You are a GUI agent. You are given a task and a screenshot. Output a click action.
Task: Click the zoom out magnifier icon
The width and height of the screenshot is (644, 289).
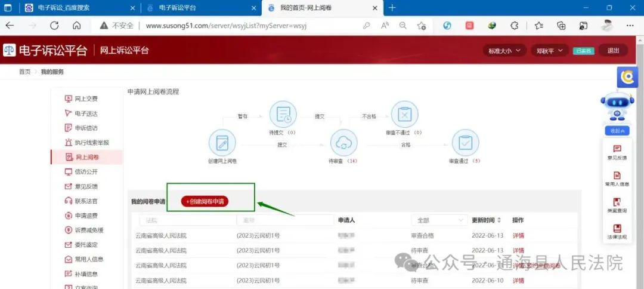(403, 26)
